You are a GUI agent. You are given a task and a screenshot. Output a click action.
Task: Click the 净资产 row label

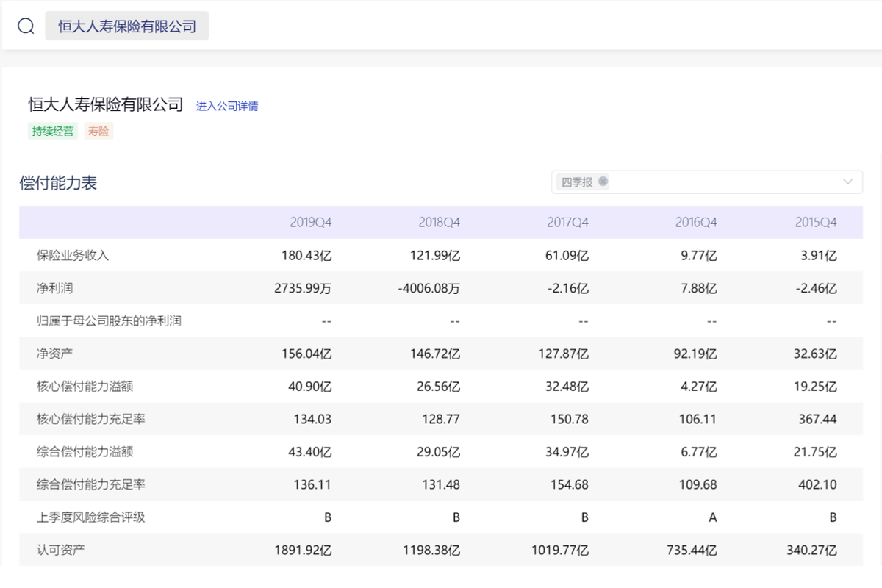[x=54, y=354]
